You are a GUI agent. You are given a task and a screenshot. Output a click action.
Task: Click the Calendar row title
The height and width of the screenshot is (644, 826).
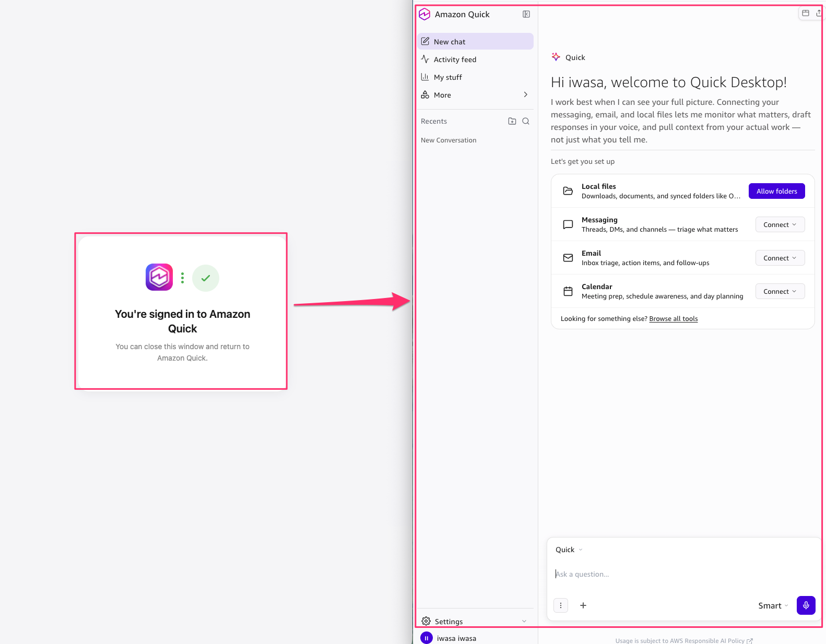click(x=597, y=287)
